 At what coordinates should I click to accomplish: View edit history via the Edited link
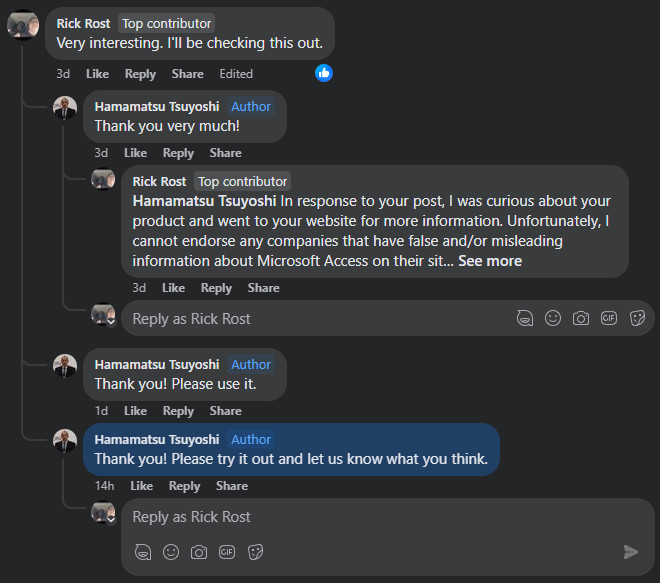pyautogui.click(x=236, y=74)
